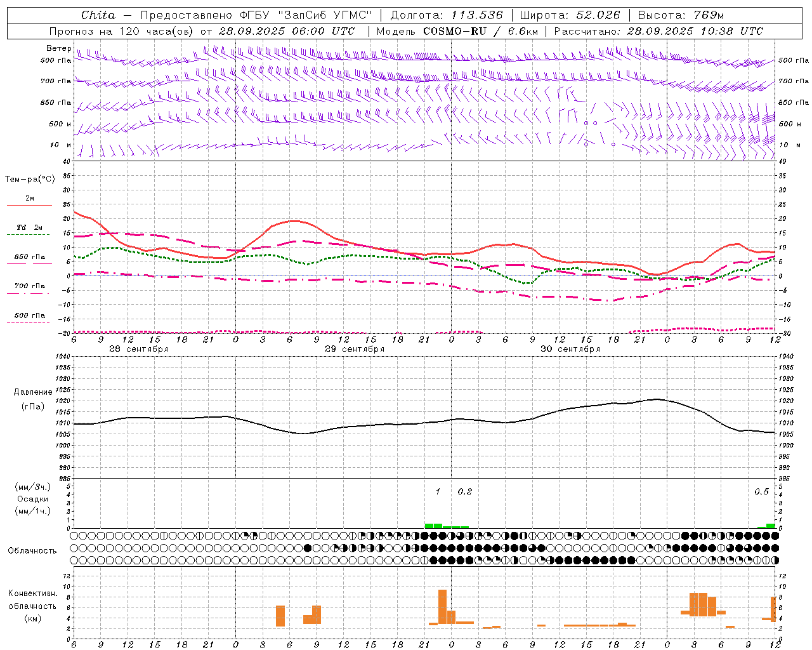This screenshot has height=650, width=812.
Task: Click the "500 гПа" temperature legend entry
Action: coord(30,315)
